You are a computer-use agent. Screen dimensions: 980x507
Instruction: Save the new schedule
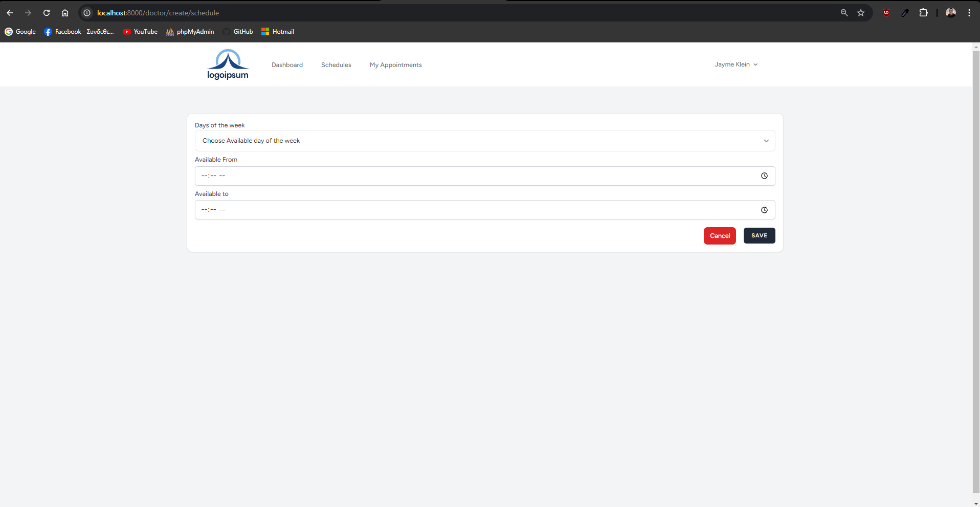[759, 236]
